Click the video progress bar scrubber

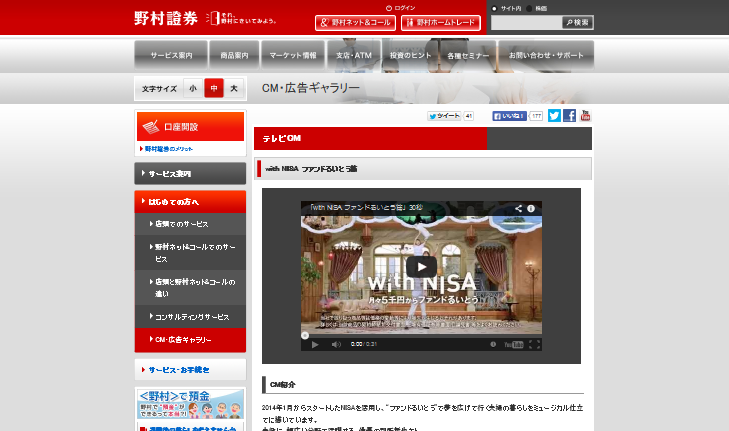click(305, 335)
